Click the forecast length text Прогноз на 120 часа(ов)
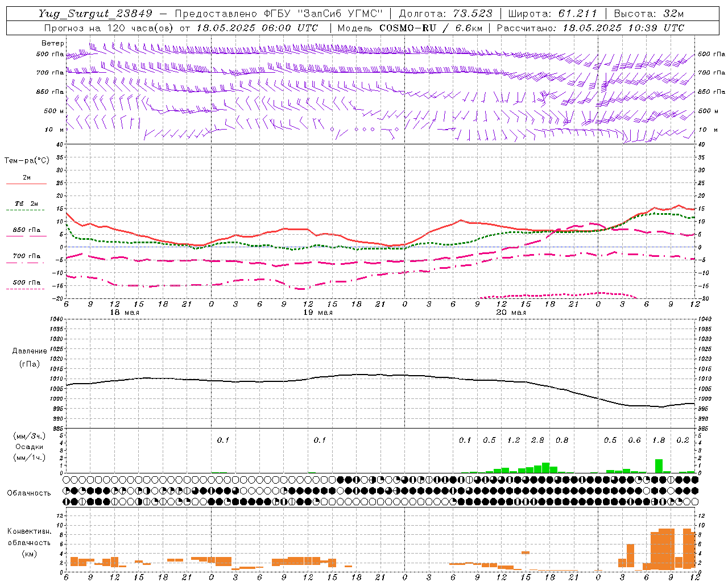Viewport: 728px width, 582px height. pos(109,28)
